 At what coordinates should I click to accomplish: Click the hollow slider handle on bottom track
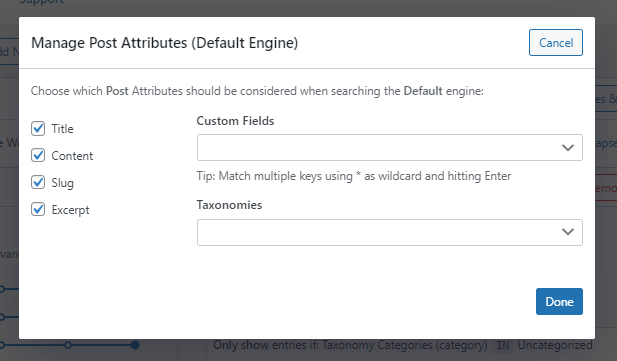coord(68,345)
